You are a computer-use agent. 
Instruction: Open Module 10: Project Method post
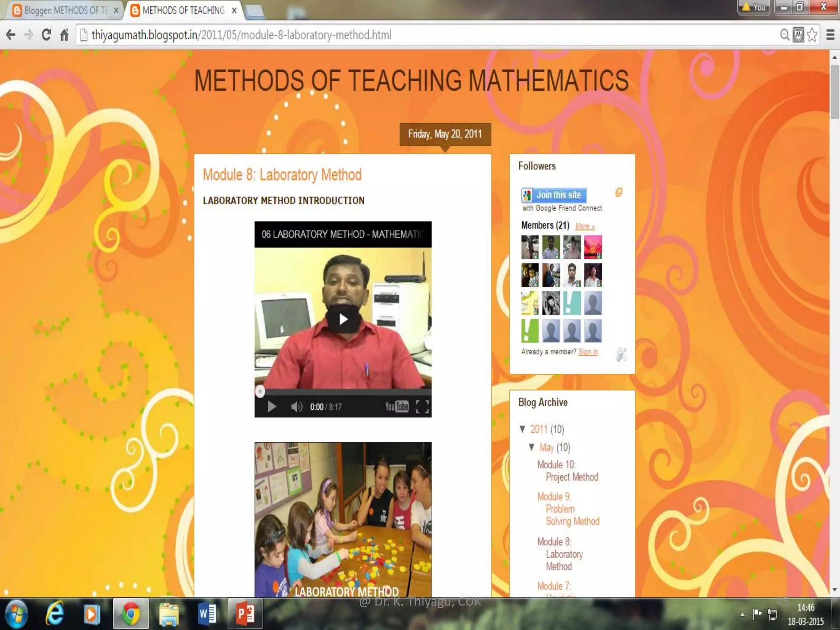point(568,470)
